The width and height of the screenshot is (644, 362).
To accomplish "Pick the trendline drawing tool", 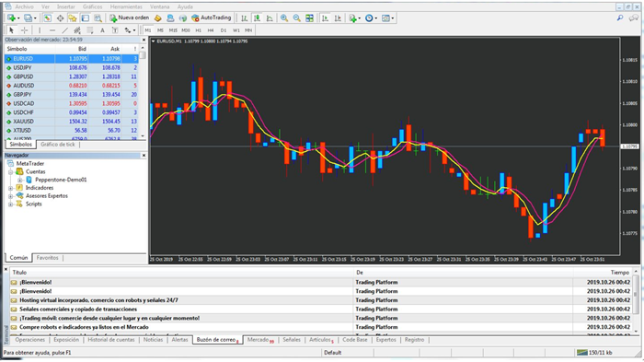I will coord(64,30).
